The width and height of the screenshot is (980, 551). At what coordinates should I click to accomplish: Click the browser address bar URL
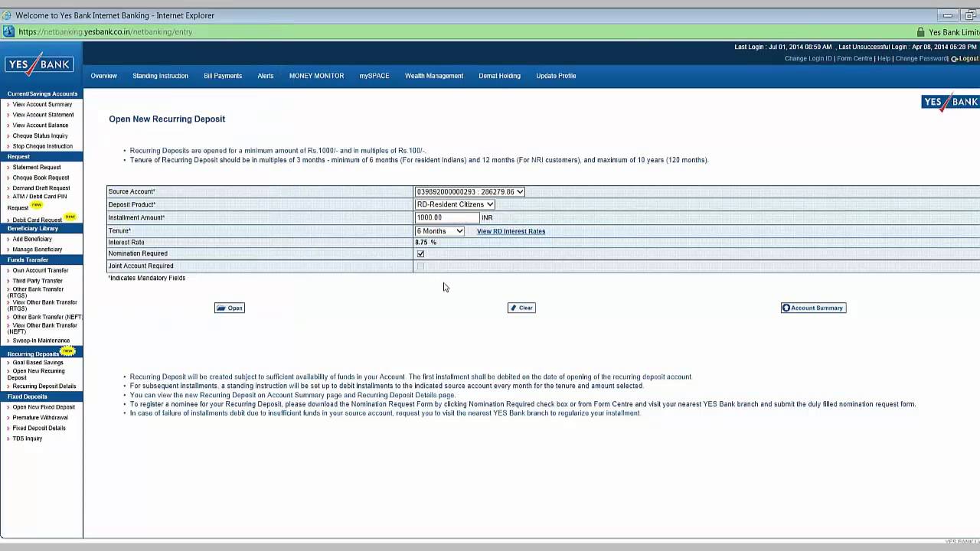(105, 32)
